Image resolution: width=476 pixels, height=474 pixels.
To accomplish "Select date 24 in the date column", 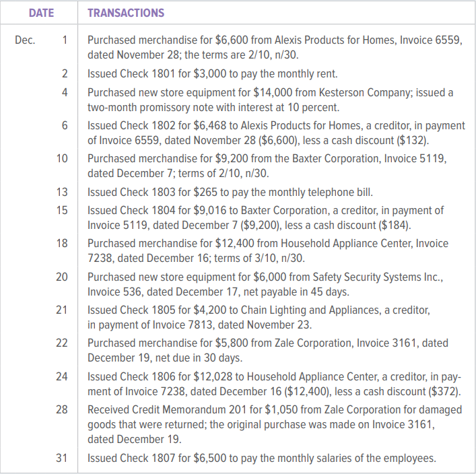I will coord(62,376).
